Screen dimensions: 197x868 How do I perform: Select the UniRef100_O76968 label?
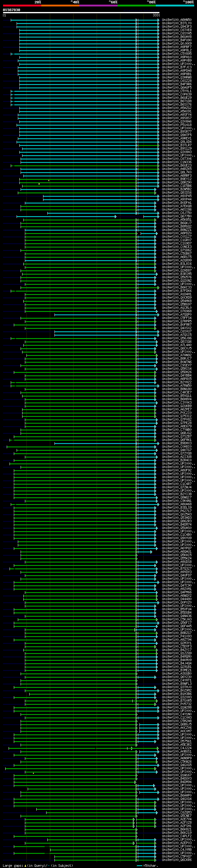point(177,311)
